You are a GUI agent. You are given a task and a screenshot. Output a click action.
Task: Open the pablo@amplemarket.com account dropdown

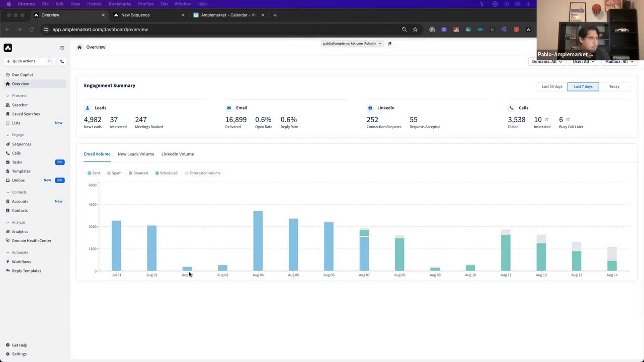[x=352, y=44]
